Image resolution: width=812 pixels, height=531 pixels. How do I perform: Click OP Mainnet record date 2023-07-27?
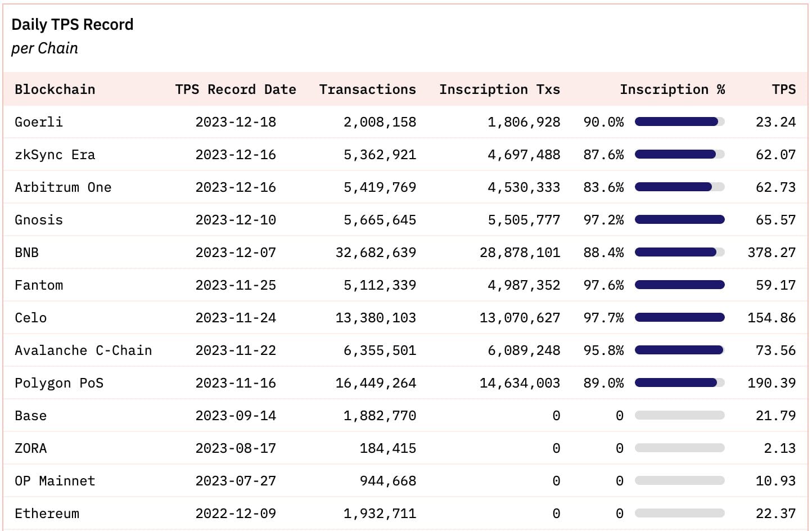(235, 481)
